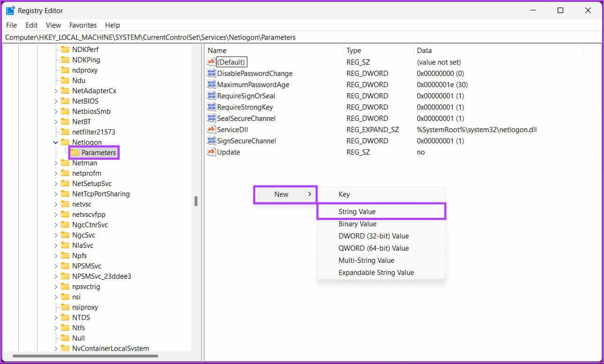
Task: Click the nsiproxy folder icon
Action: pos(65,307)
